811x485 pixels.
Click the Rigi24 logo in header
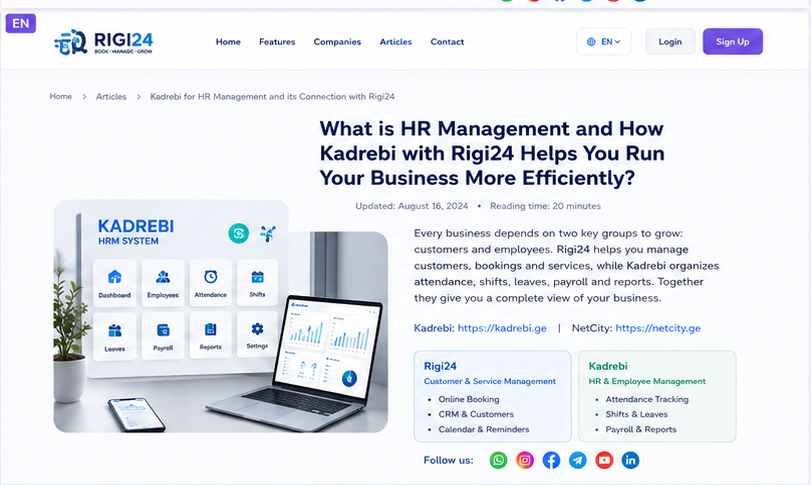104,42
